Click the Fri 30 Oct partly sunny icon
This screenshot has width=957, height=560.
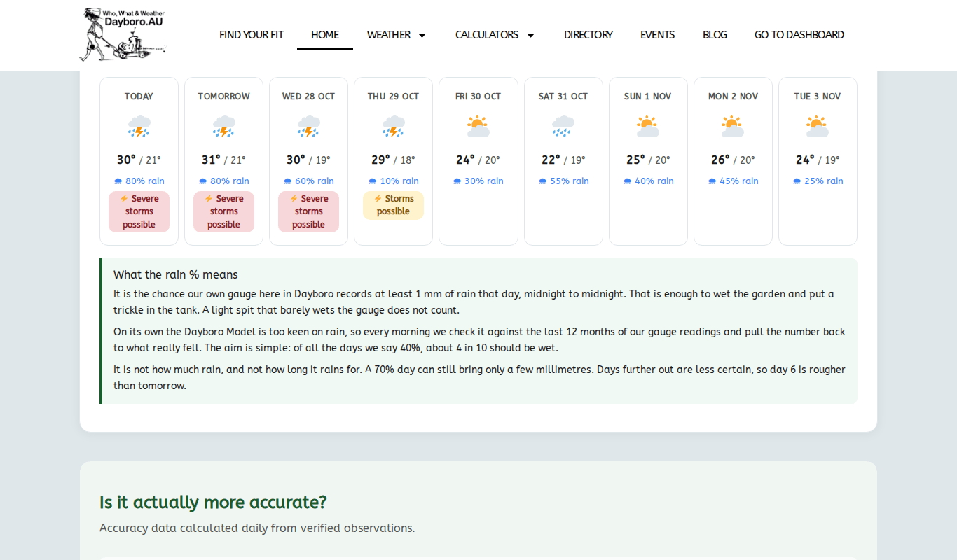(478, 127)
